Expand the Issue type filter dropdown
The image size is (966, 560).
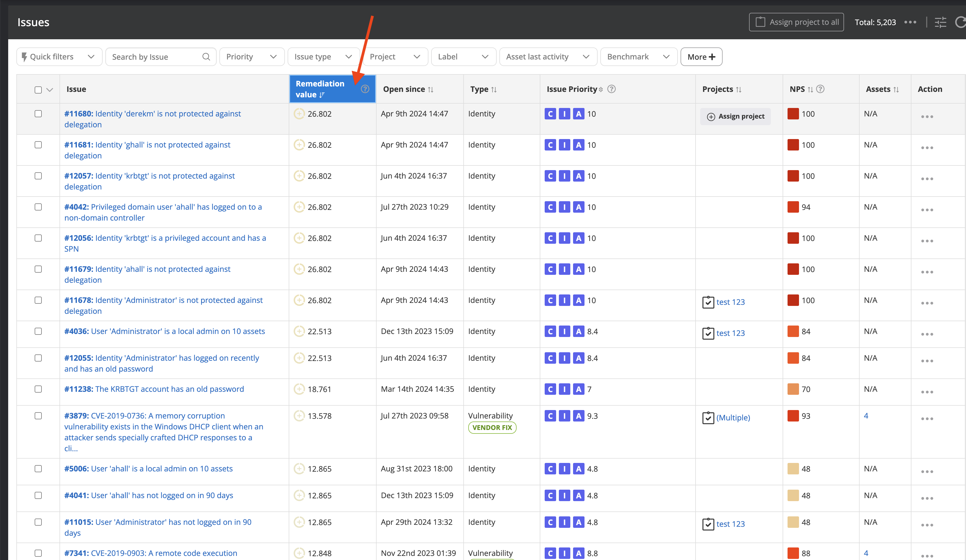point(323,57)
